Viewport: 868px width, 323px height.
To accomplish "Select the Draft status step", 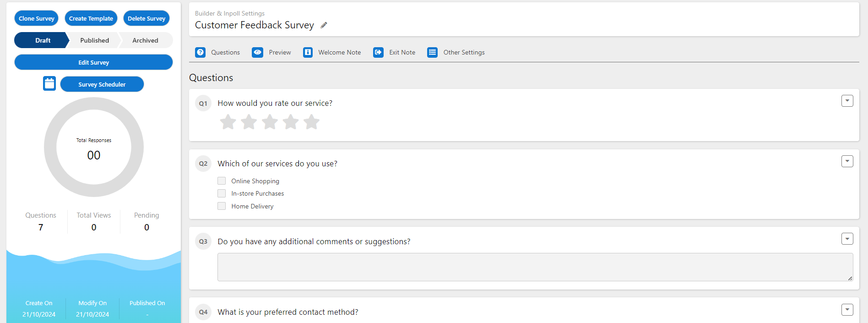I will coord(41,40).
